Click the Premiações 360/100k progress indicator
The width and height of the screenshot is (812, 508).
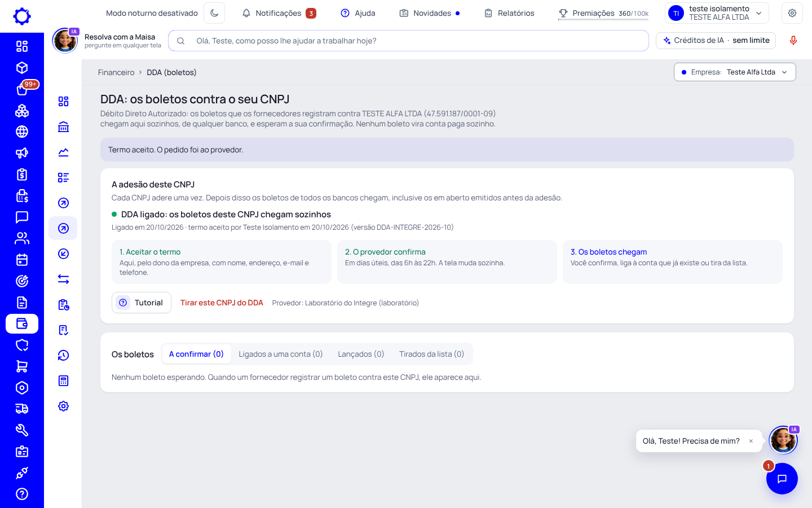click(603, 13)
